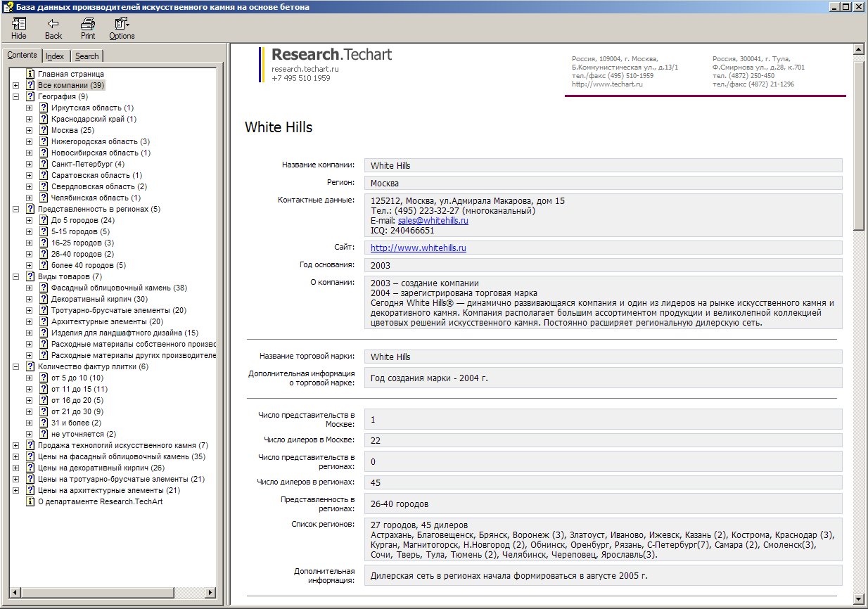This screenshot has width=868, height=609.
Task: Click the page icon beside О департаменте Research.TechArt
Action: coord(30,501)
